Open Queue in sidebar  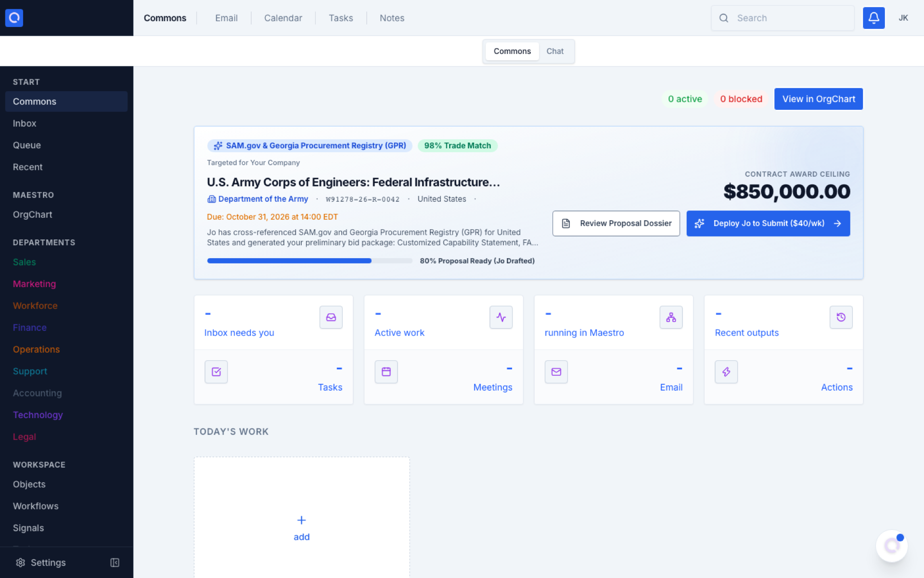tap(66, 145)
